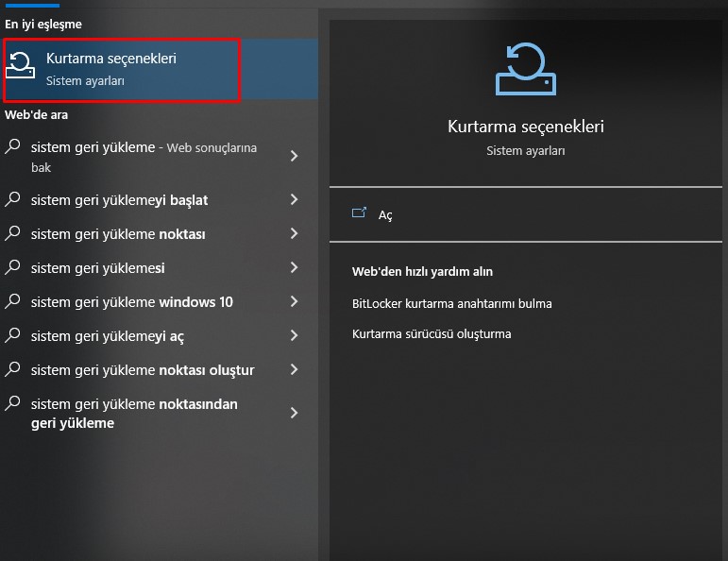Viewport: 728px width, 561px height.
Task: Expand the arrow for 'sistem geri yükleme' web results
Action: point(294,156)
